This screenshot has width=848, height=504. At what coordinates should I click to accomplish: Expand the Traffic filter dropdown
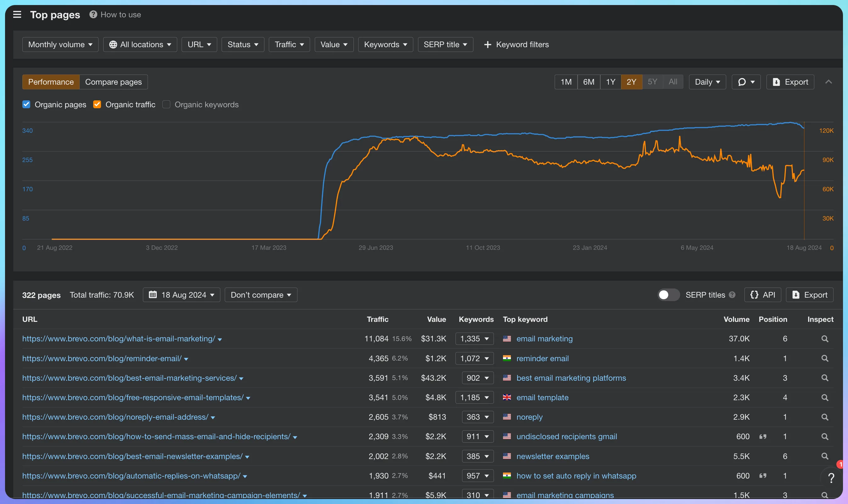tap(289, 44)
